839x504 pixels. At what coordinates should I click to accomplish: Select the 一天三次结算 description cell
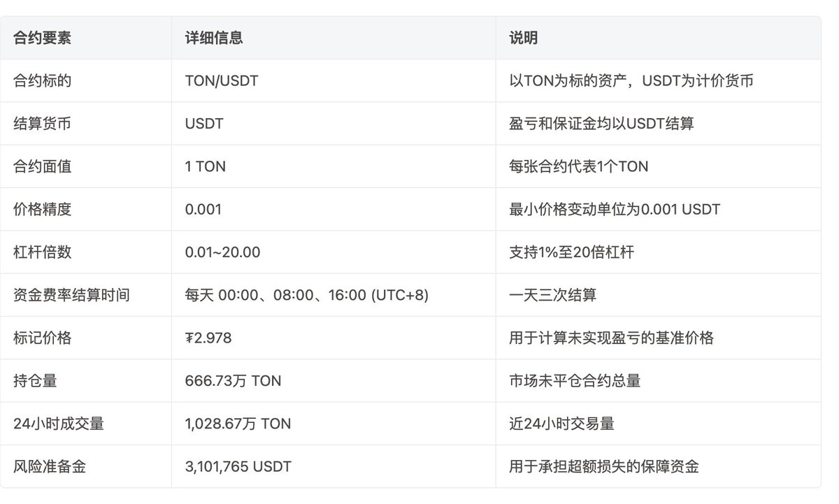coord(552,295)
